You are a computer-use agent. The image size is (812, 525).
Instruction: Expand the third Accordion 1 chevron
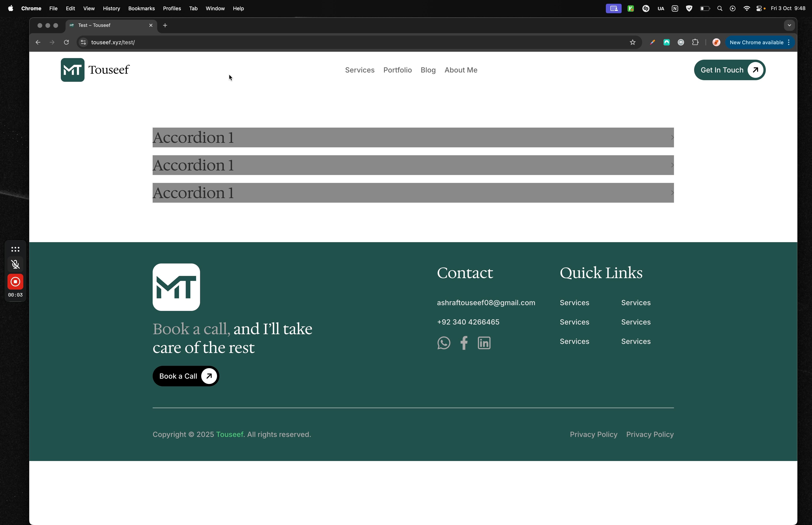(x=672, y=193)
